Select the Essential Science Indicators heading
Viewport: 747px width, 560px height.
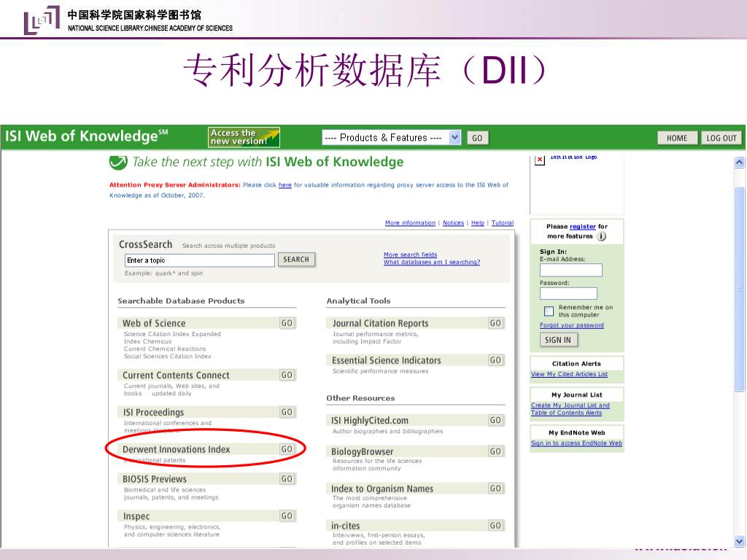387,360
